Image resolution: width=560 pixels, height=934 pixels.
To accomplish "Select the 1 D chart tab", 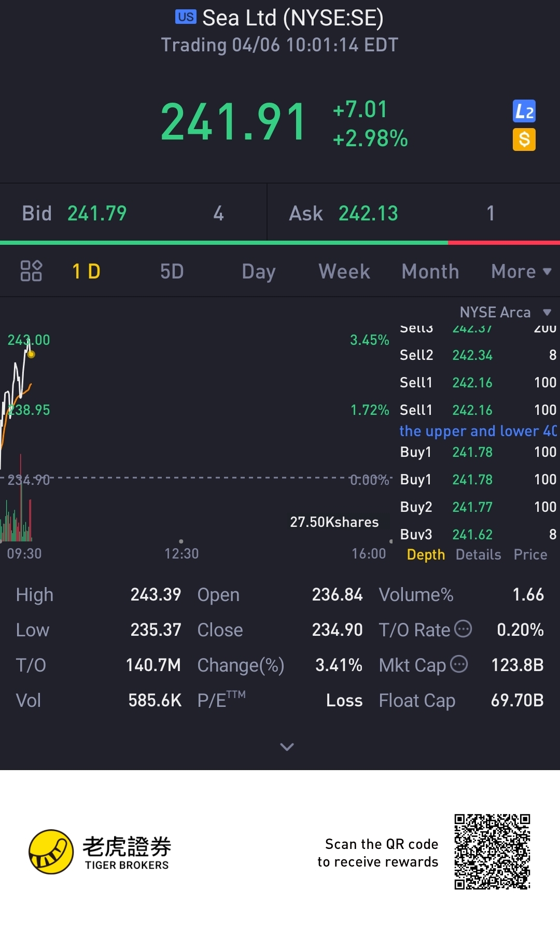I will 86,271.
